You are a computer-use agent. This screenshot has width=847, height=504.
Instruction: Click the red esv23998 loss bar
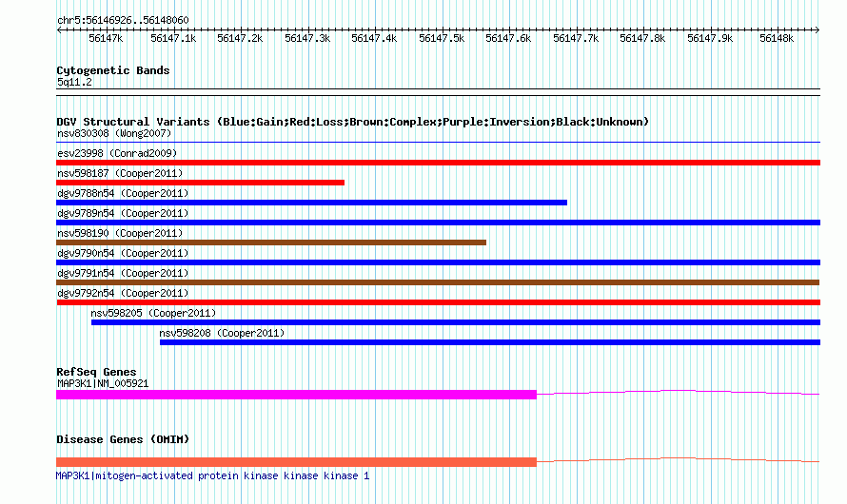(x=438, y=163)
